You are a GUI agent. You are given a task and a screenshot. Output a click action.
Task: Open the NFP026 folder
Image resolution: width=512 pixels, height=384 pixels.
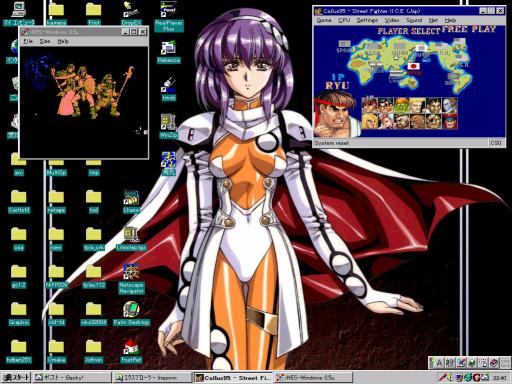[x=56, y=277]
